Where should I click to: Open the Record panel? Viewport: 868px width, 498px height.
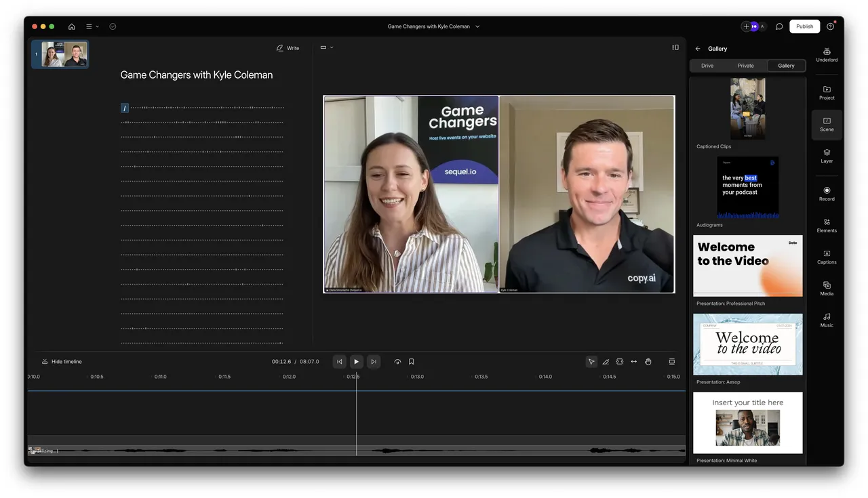tap(827, 194)
